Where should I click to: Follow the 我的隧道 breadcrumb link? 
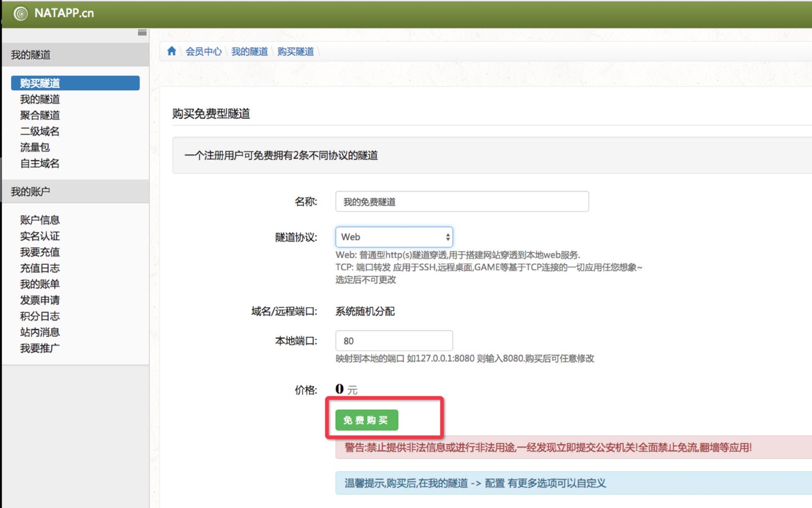250,51
